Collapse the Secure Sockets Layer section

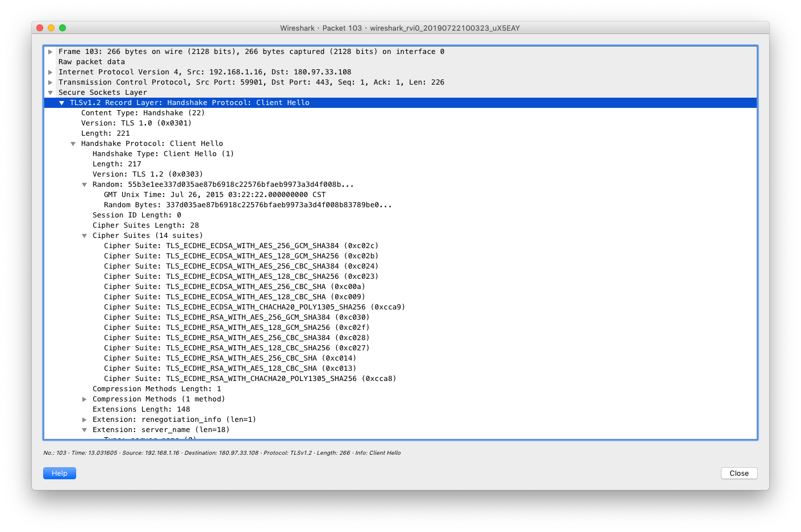pyautogui.click(x=51, y=93)
